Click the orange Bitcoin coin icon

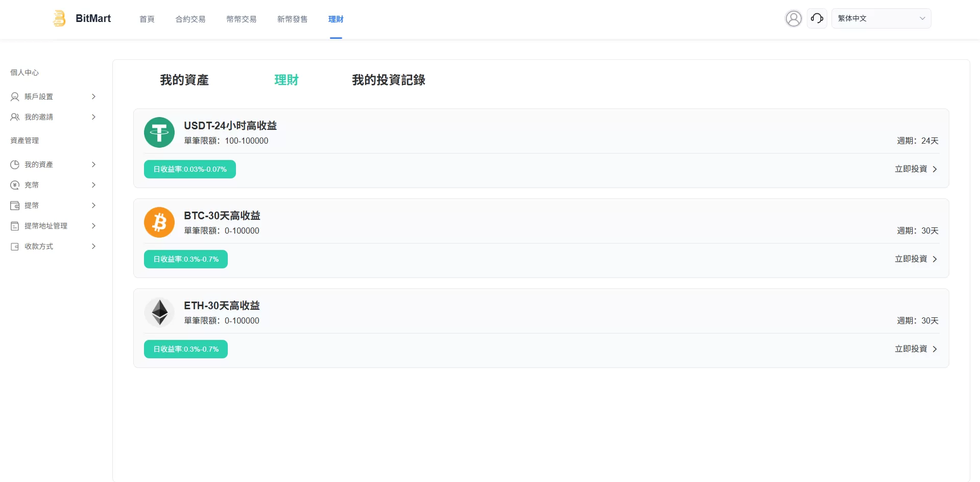click(x=159, y=222)
